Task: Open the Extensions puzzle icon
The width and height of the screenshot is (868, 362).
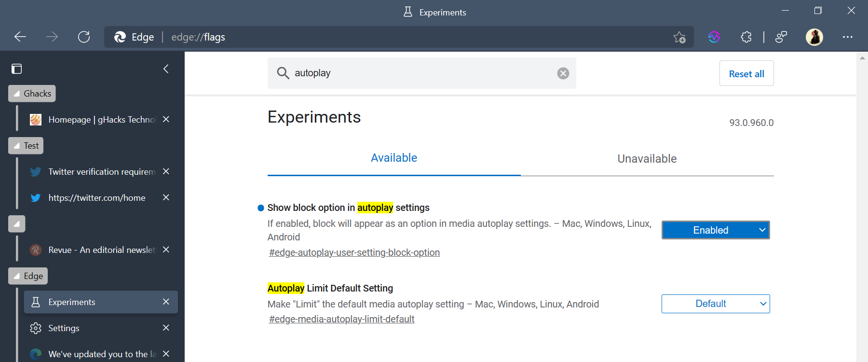Action: click(x=746, y=37)
